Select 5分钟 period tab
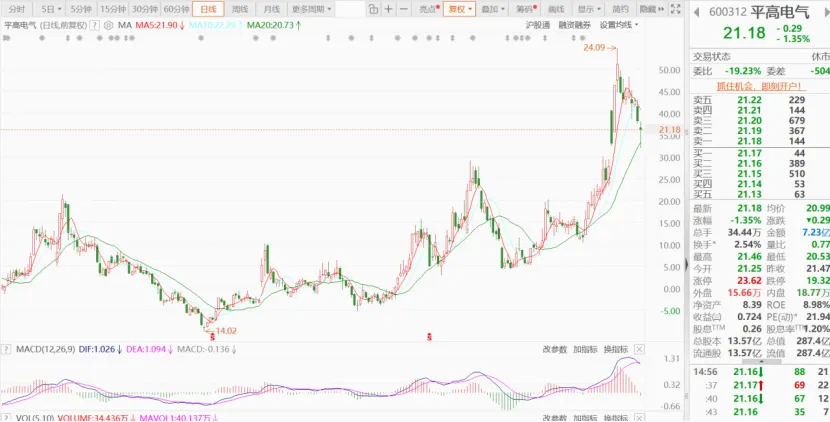 (81, 9)
